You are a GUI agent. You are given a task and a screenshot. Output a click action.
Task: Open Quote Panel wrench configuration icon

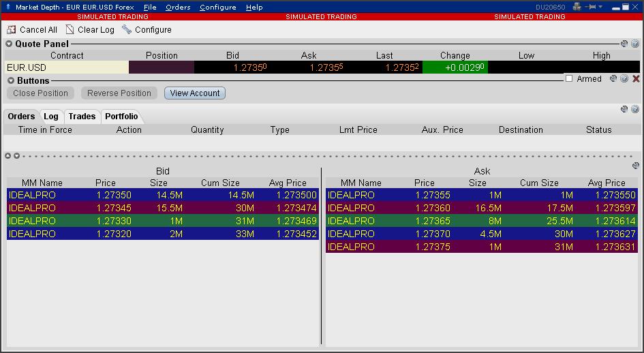(624, 44)
